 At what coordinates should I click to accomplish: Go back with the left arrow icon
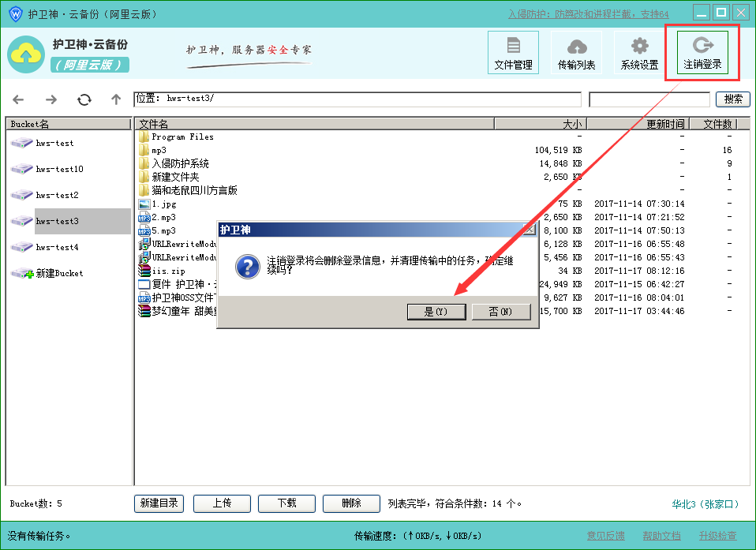coord(18,99)
